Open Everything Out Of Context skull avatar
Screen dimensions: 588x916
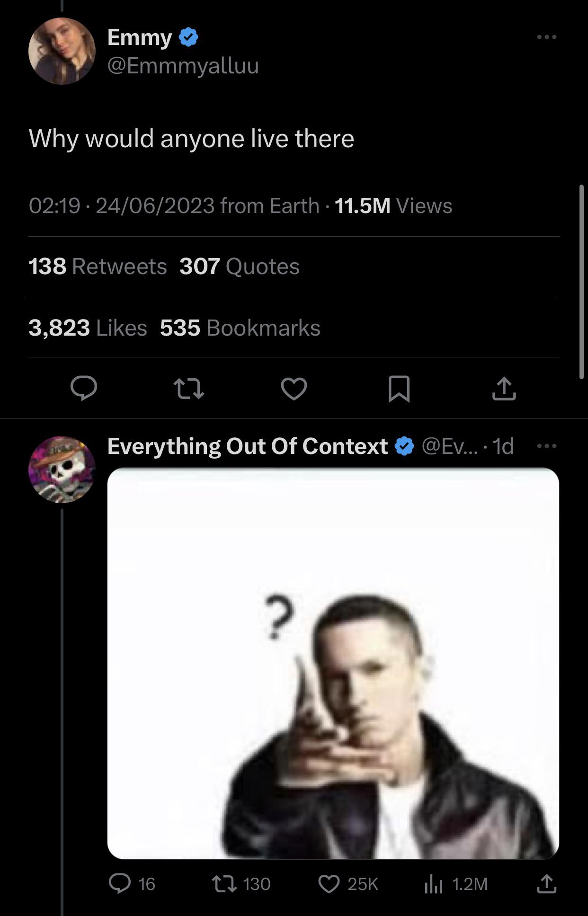(62, 469)
